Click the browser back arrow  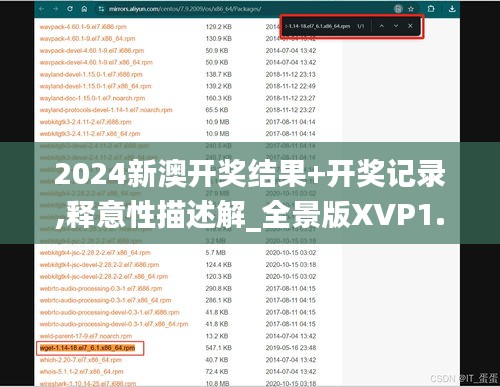[41, 9]
